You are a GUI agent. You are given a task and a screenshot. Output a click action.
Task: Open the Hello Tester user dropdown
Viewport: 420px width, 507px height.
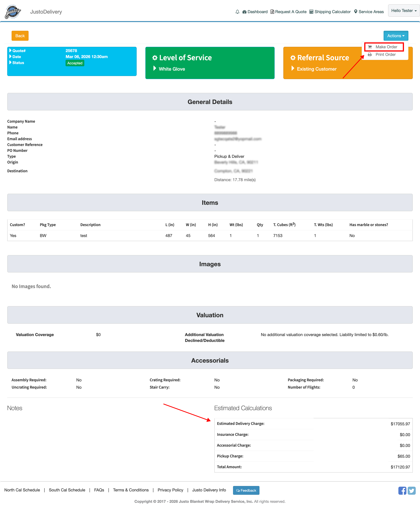point(404,11)
